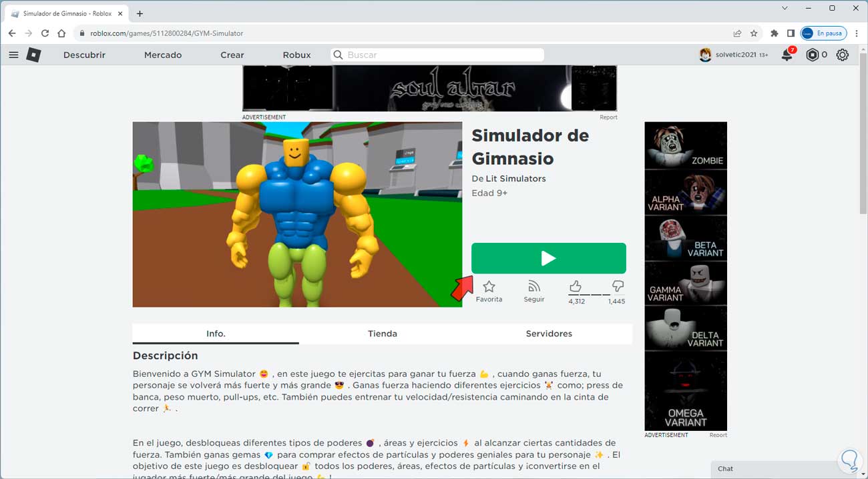
Task: Report the side banner advertisement
Action: 718,435
